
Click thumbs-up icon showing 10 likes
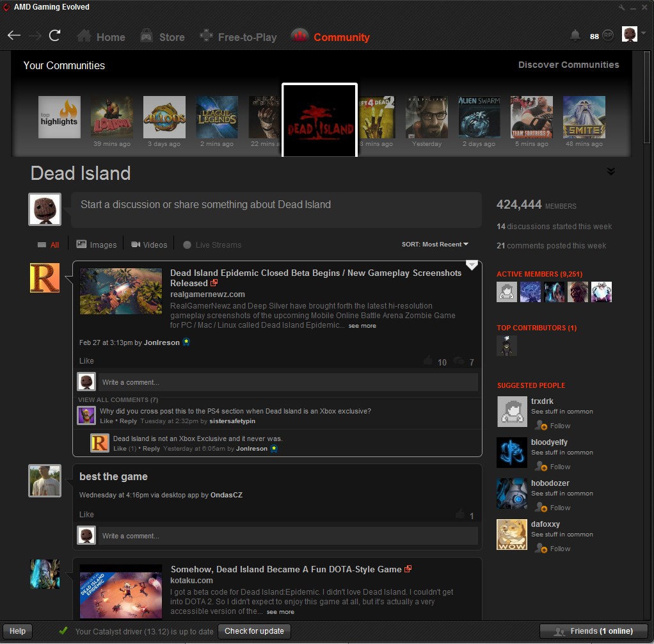428,360
